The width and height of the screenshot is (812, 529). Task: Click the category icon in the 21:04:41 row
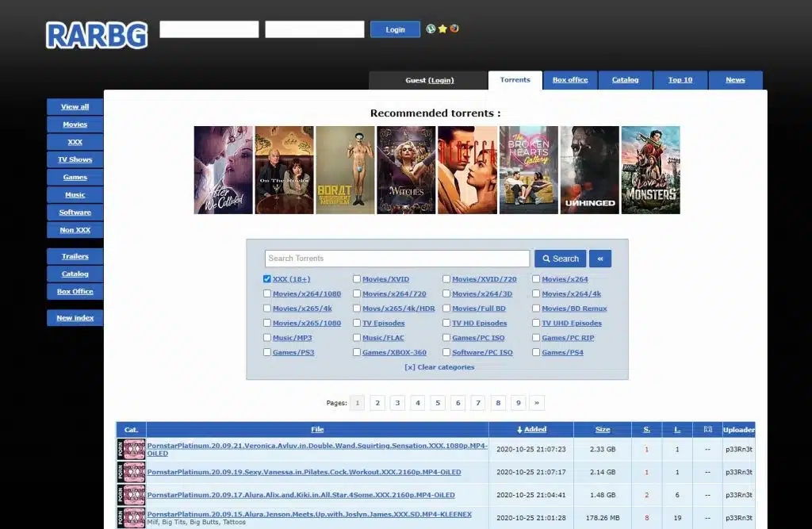coord(131,495)
